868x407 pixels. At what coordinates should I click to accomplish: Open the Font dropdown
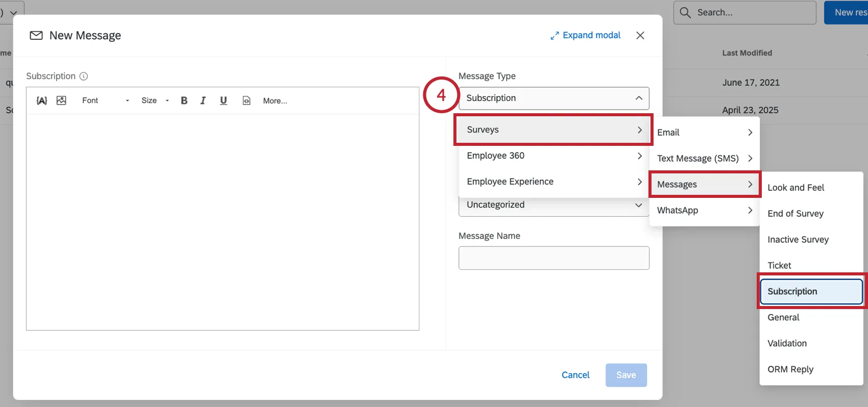point(105,100)
